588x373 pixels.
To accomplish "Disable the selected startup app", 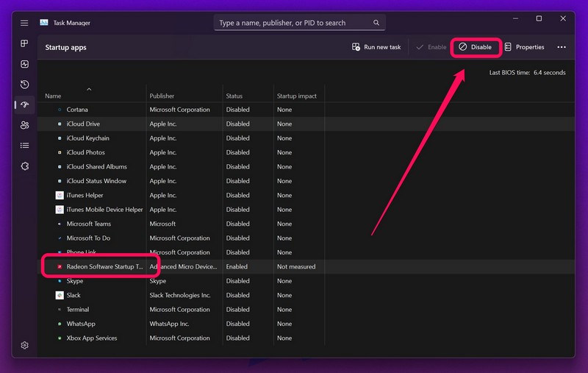I will click(x=476, y=47).
